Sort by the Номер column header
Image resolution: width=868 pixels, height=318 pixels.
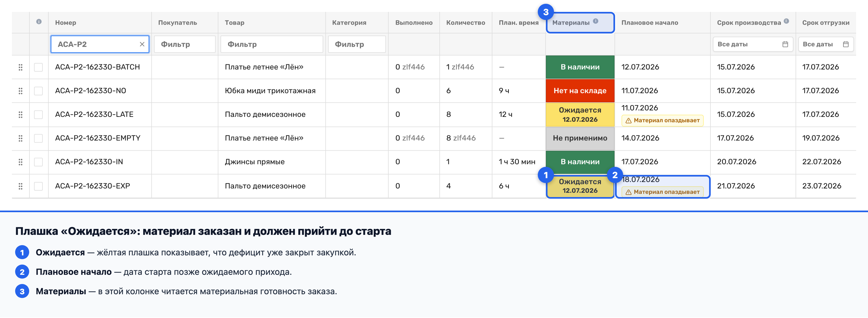point(66,23)
